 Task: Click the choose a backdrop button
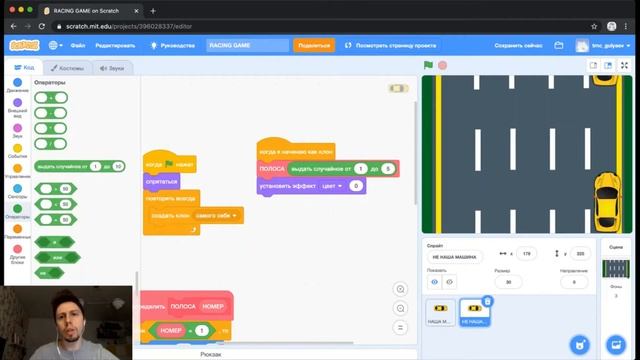click(x=616, y=345)
